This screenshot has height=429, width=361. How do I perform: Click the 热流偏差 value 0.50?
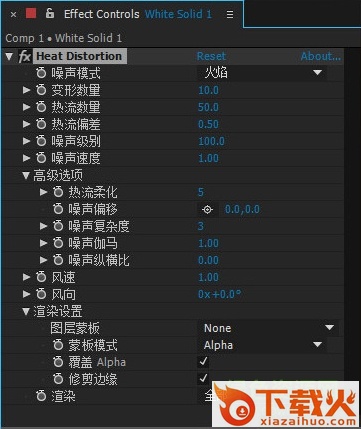[209, 124]
